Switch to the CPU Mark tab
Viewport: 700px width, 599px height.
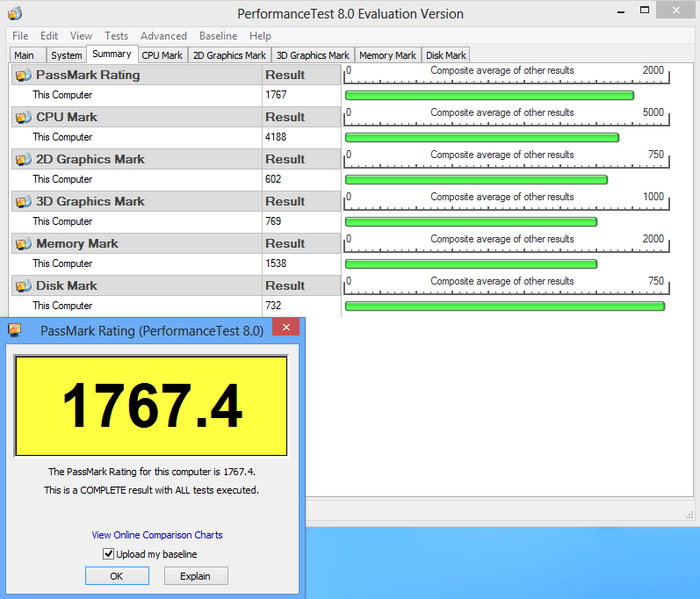tap(162, 55)
